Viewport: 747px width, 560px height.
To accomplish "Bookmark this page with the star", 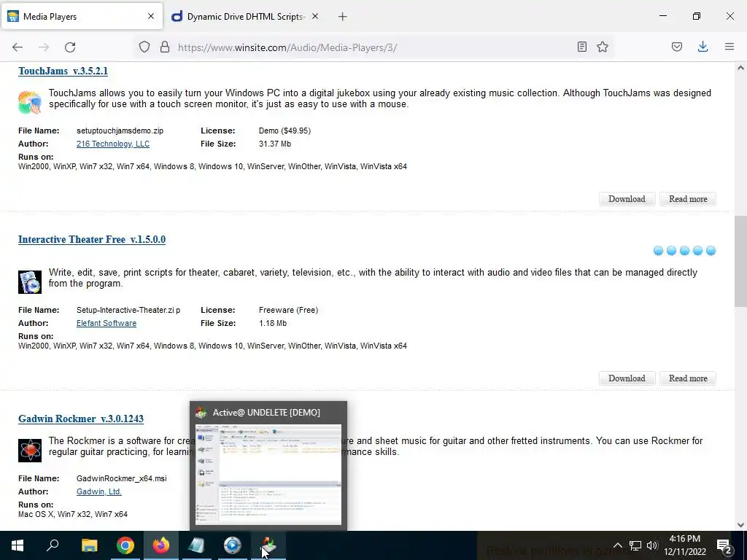I will coord(603,47).
